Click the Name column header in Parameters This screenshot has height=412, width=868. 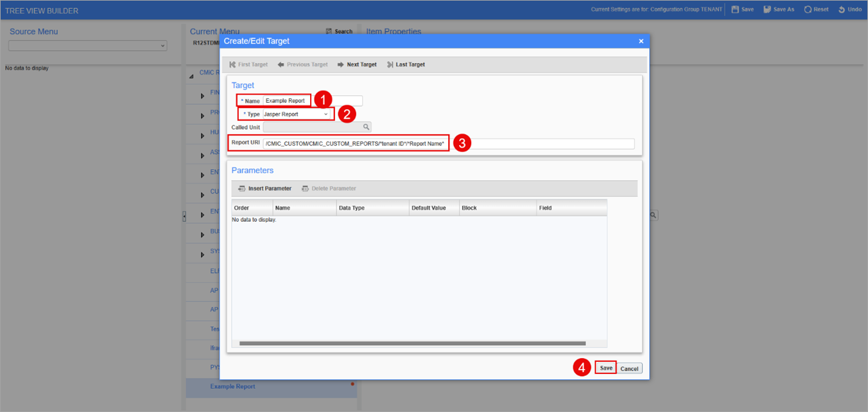(305, 208)
